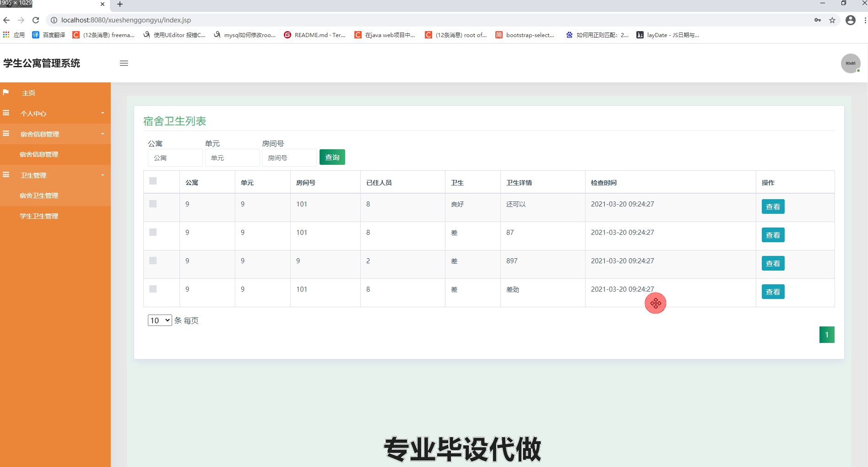Reload the page with refresh icon
The width and height of the screenshot is (868, 467).
coord(36,20)
